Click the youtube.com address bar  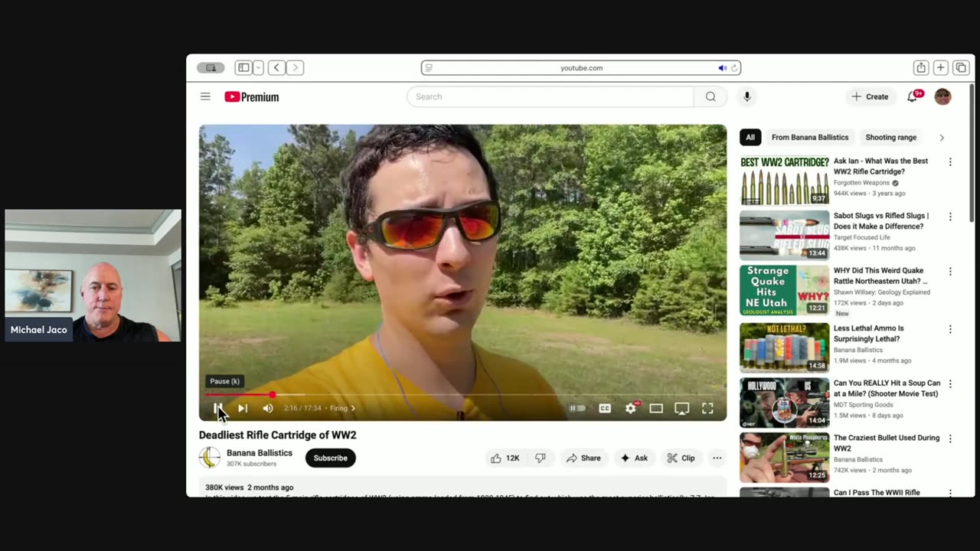[x=581, y=68]
